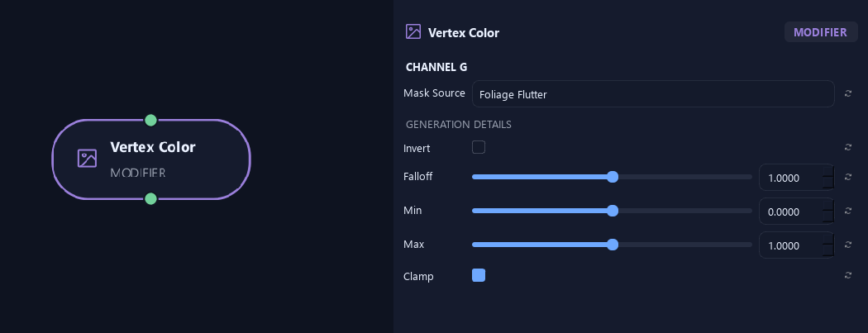
Task: Click the MODIFIER badge in panel header
Action: [x=820, y=32]
